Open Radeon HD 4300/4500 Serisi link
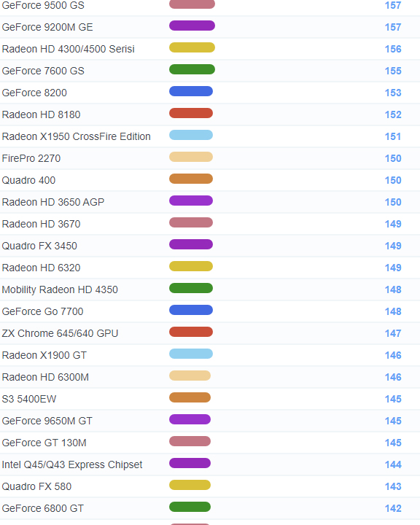Image resolution: width=420 pixels, height=525 pixels. pos(68,49)
